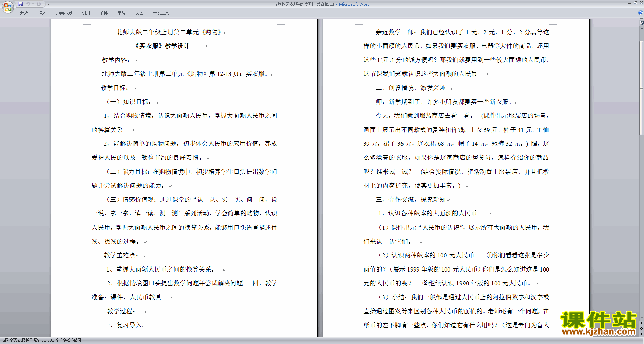
Task: Jump to previous page with double up arrow
Action: point(641,323)
